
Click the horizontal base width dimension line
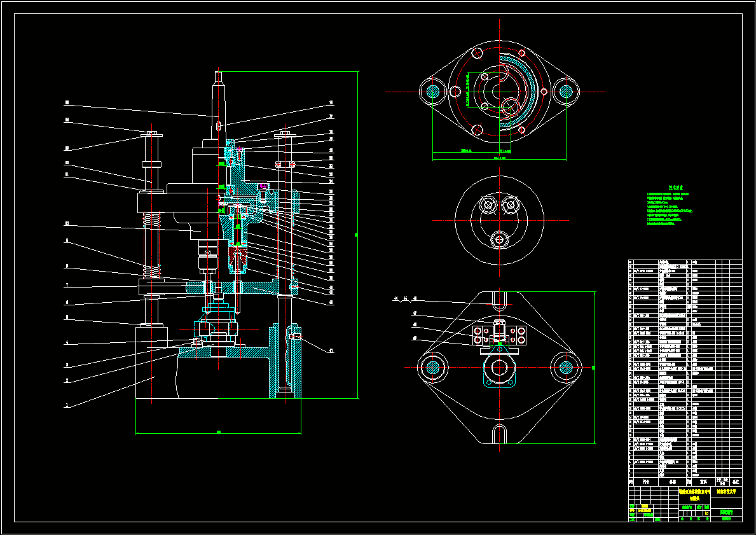(219, 433)
